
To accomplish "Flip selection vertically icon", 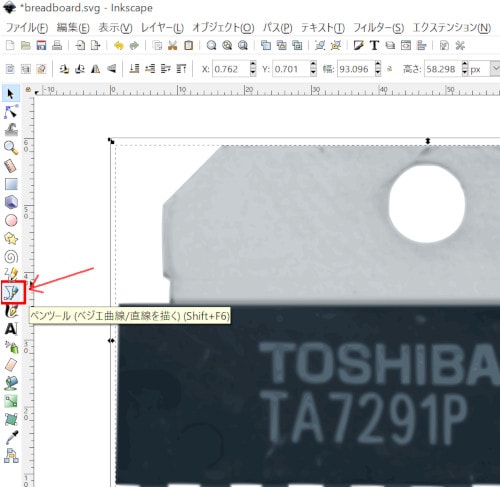I will 112,69.
